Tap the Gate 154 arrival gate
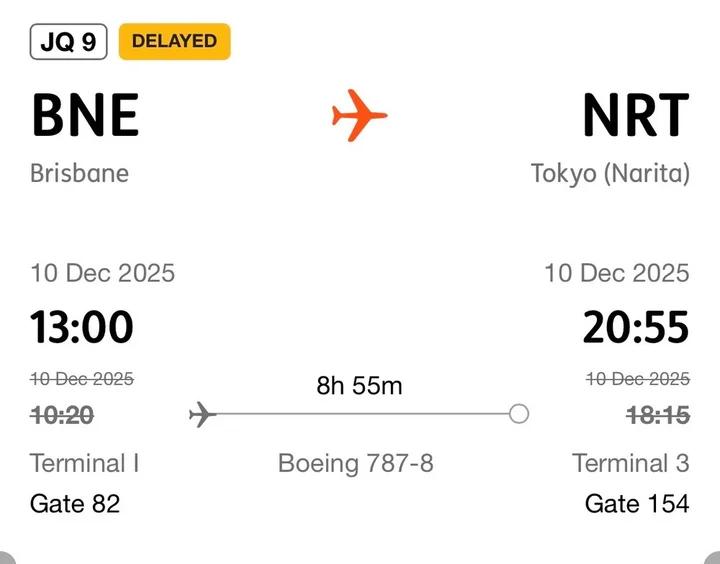Viewport: 720px width, 564px height. pyautogui.click(x=637, y=503)
